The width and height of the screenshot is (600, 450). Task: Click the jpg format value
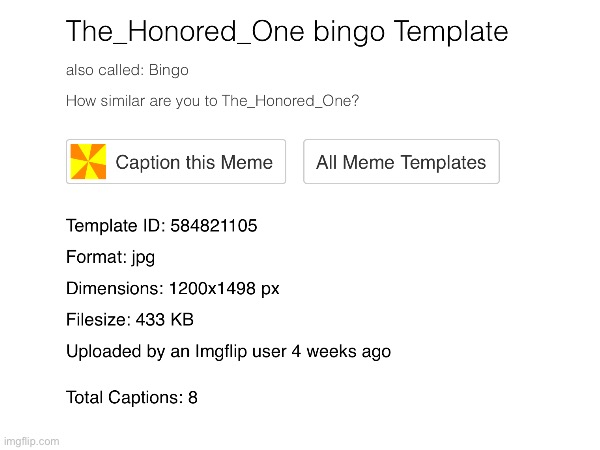(x=143, y=258)
